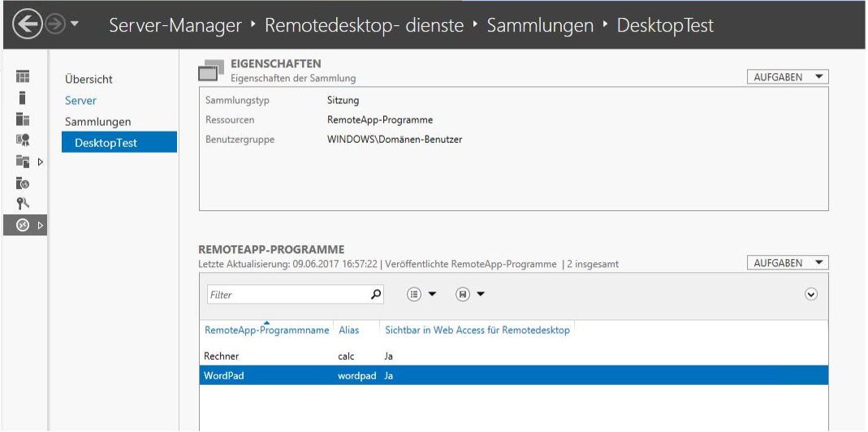Open the Dashboard icon in the left rail

24,76
